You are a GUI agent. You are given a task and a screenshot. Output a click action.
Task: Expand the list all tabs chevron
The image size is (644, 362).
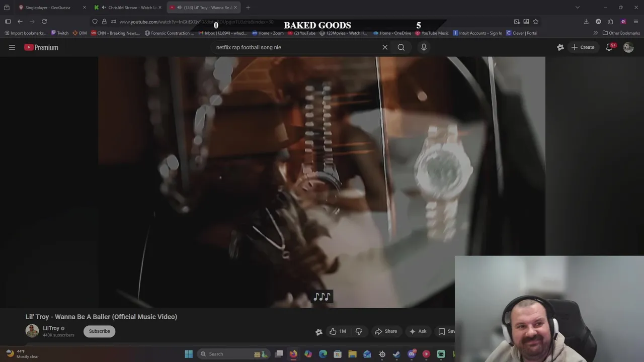[x=577, y=8]
